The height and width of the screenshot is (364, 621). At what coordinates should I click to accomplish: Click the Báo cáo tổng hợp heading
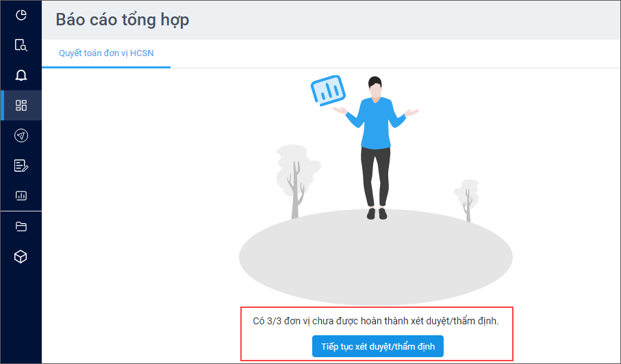click(123, 20)
